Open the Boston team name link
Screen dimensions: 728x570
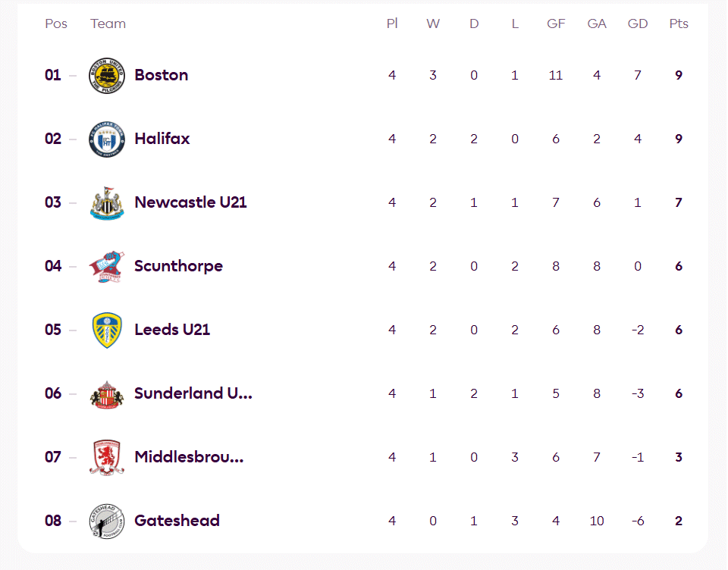click(161, 75)
